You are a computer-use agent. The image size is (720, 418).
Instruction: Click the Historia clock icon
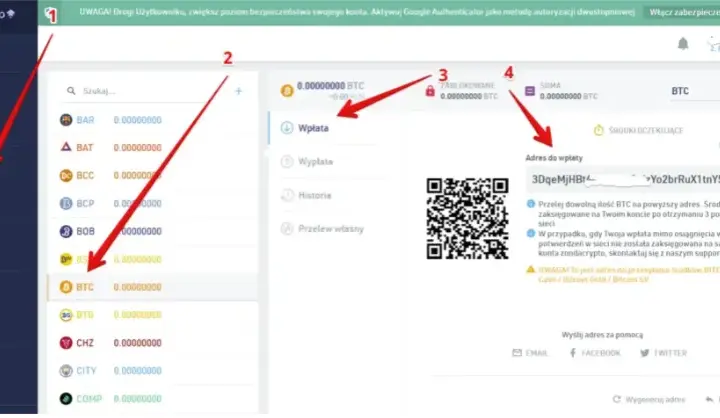pos(287,195)
